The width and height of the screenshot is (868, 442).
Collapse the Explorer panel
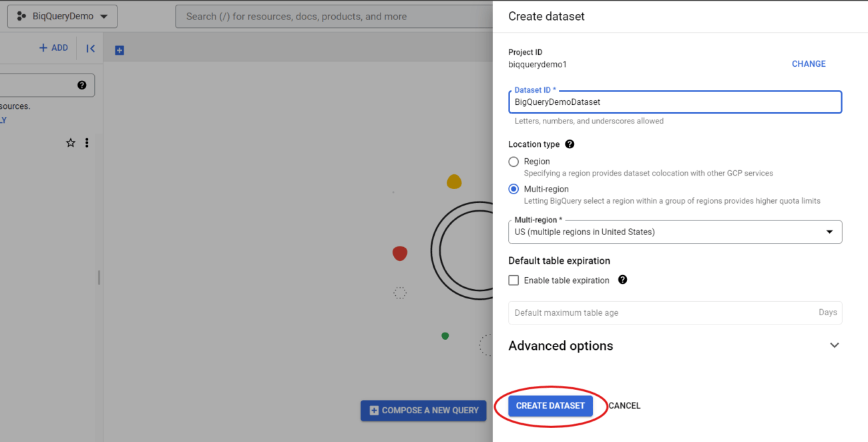click(90, 47)
